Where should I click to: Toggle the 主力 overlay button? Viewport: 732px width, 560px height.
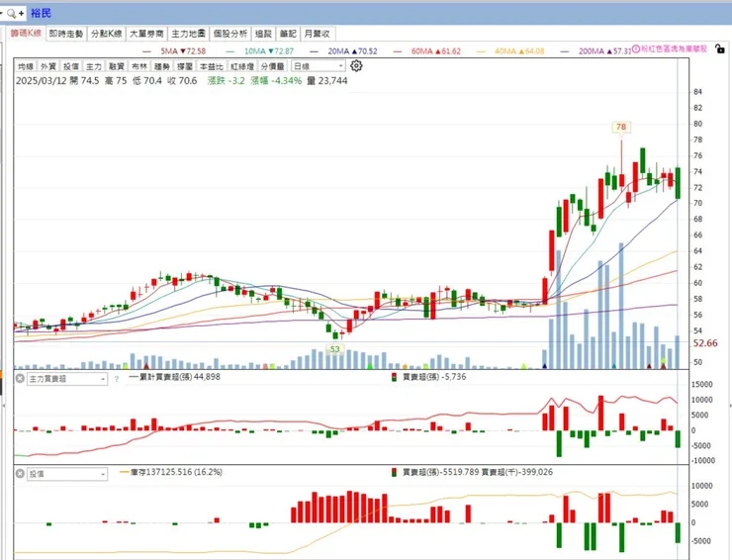tap(94, 66)
